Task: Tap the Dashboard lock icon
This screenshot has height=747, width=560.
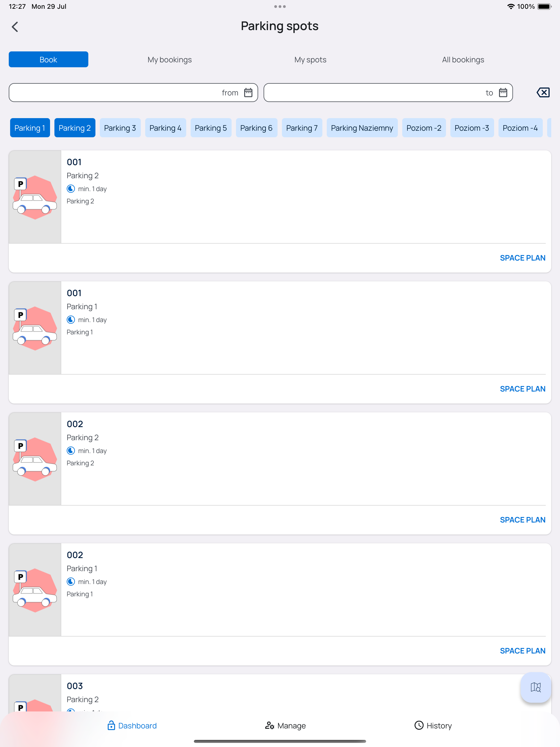Action: coord(111,725)
